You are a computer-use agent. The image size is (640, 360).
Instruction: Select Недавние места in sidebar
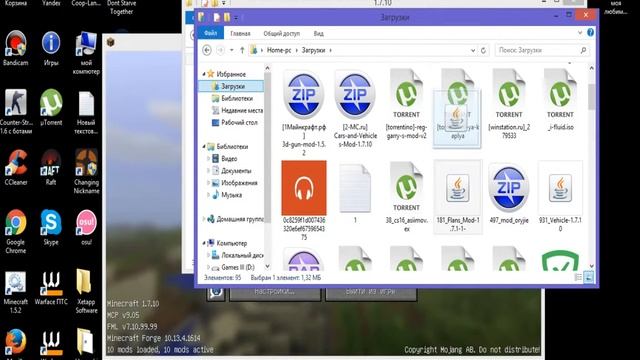coord(237,110)
